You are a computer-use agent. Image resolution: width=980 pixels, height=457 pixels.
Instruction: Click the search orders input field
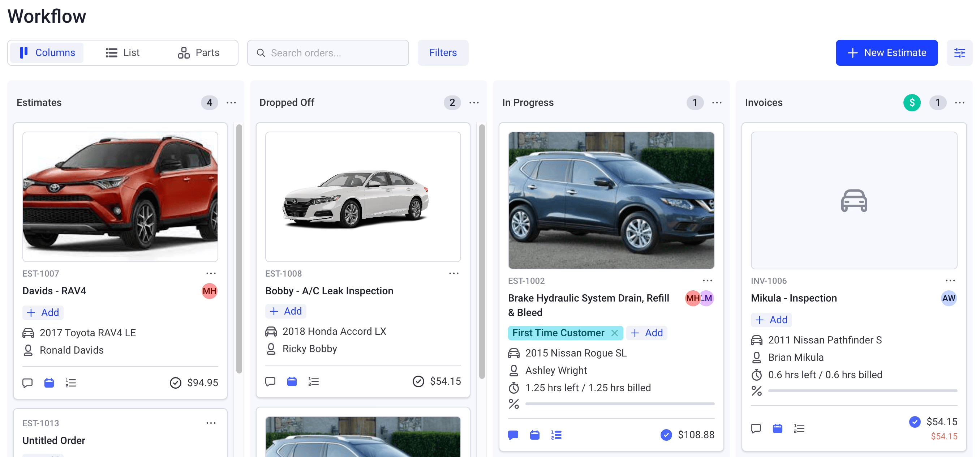(x=327, y=52)
